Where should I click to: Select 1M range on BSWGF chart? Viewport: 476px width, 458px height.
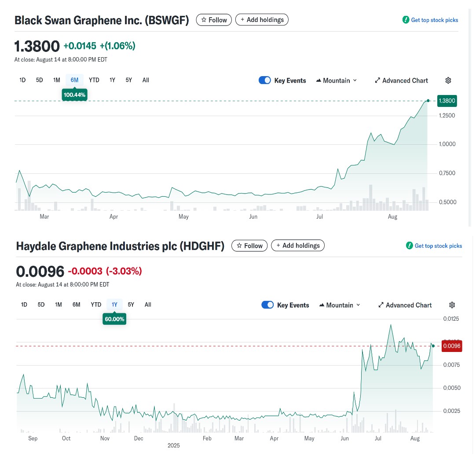[57, 80]
